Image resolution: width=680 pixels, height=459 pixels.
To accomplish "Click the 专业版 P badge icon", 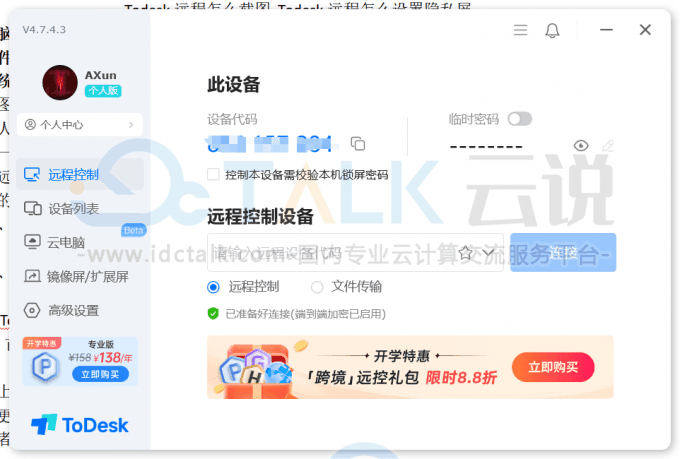I will pyautogui.click(x=45, y=367).
